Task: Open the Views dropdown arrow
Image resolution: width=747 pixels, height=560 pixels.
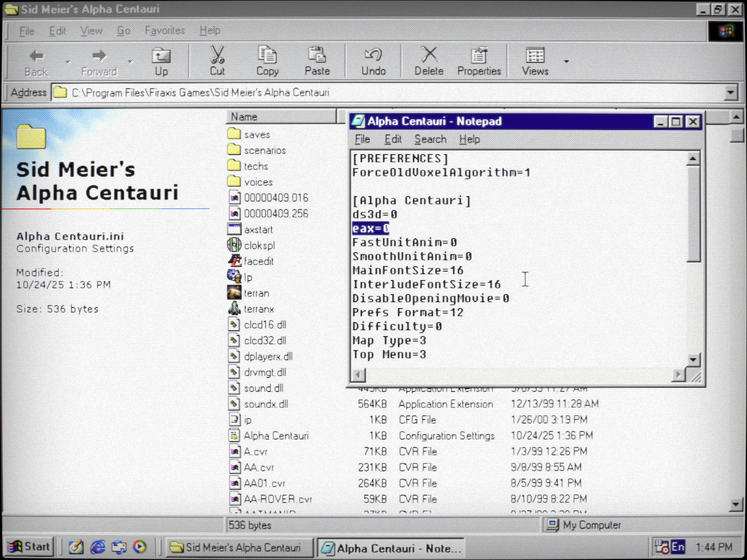Action: (x=566, y=61)
